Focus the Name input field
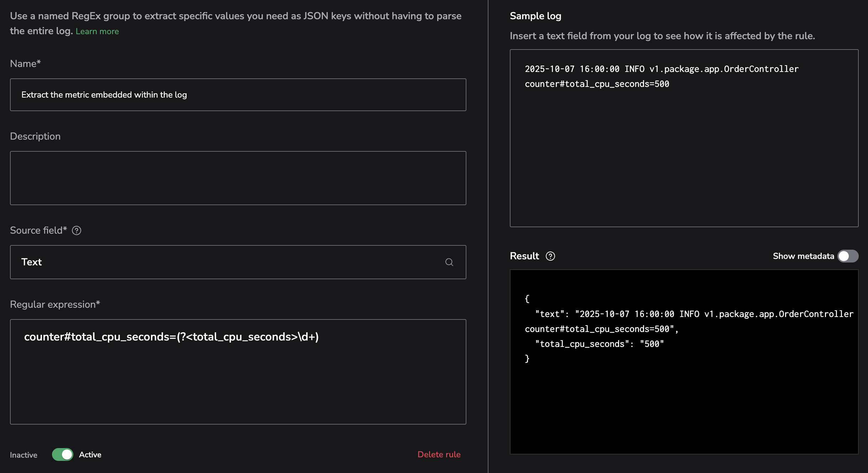 click(x=238, y=95)
